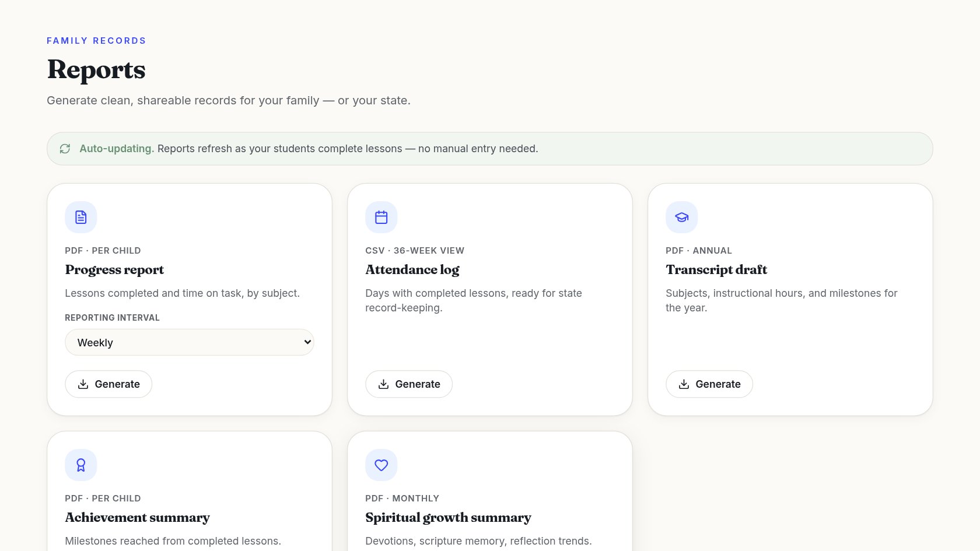The image size is (980, 551).
Task: Click the Progress report document icon
Action: tap(81, 217)
